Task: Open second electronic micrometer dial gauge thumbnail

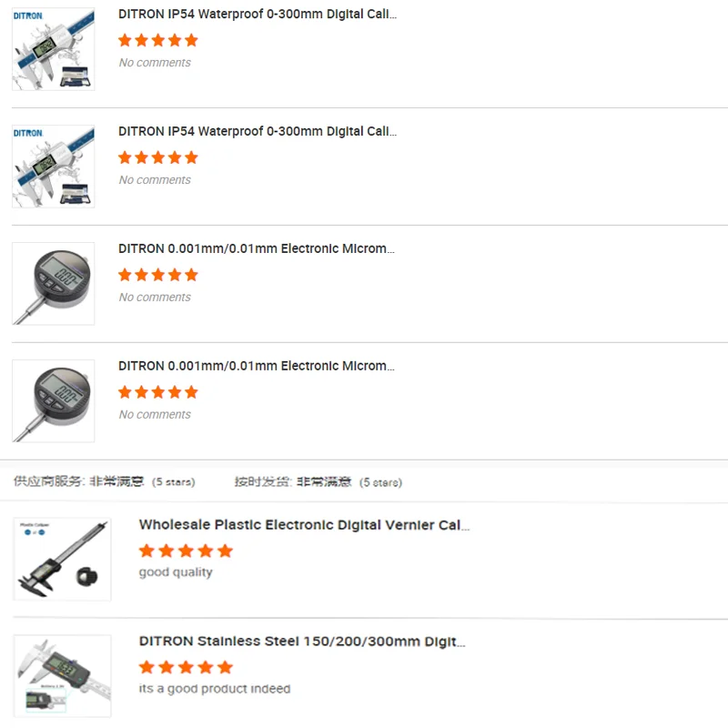Action: (54, 400)
